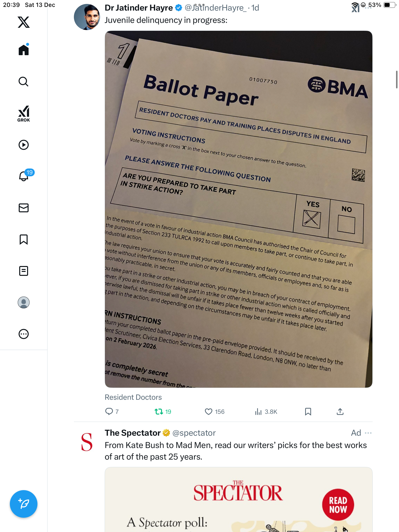Open the Search and Explore page
The height and width of the screenshot is (532, 399).
(x=24, y=82)
